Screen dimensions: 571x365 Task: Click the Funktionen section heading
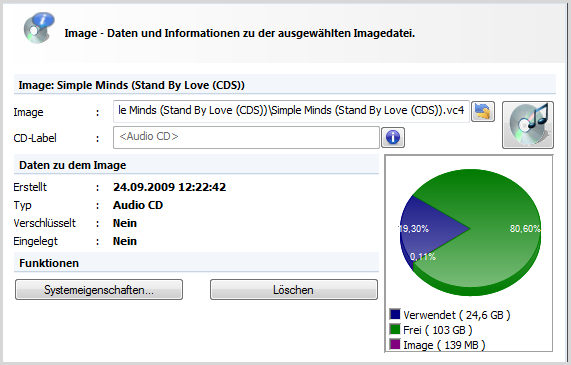[x=49, y=263]
